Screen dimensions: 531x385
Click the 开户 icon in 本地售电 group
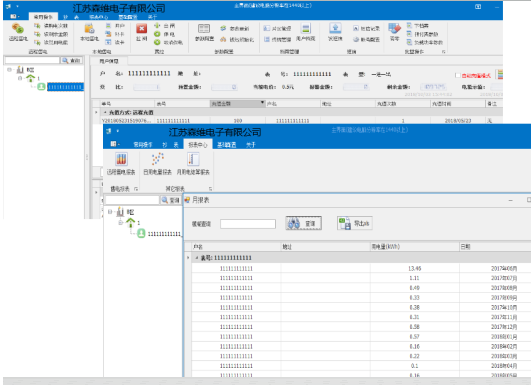108,26
